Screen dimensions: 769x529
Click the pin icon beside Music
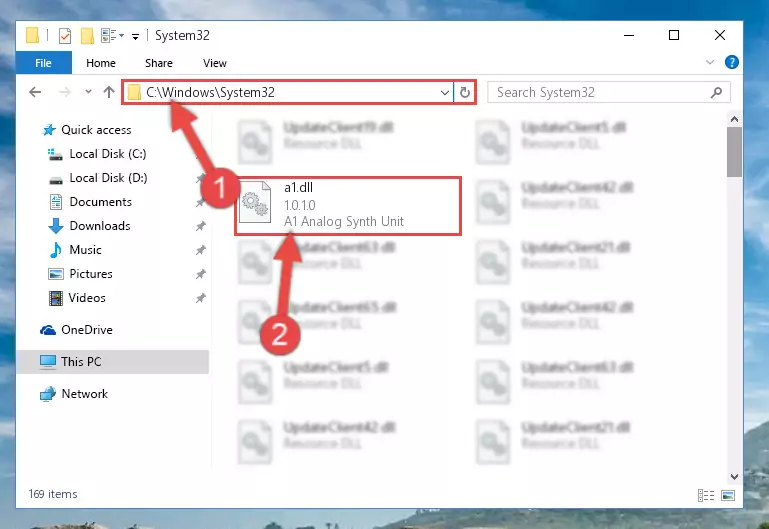(201, 250)
